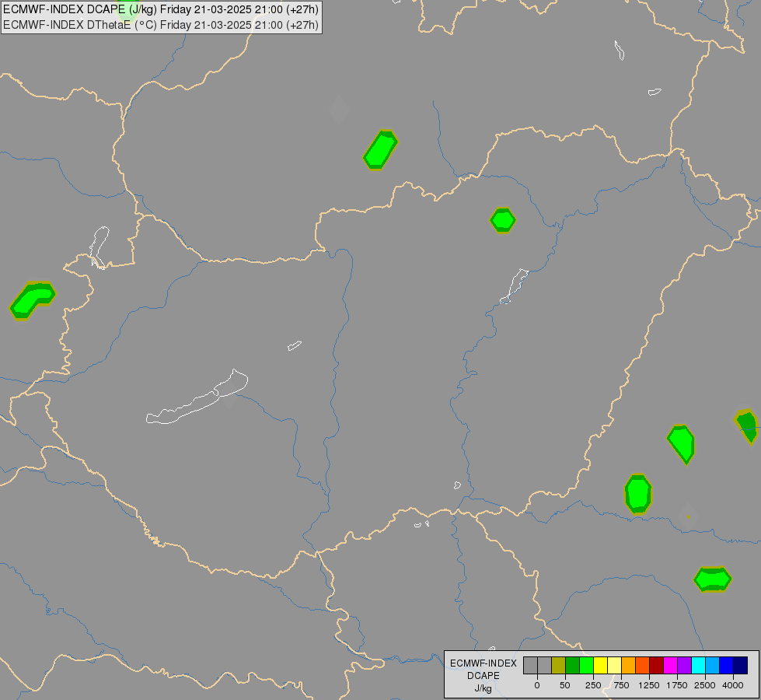Viewport: 761px width, 700px height.
Task: Click the navy legend swatch at the end
Action: click(x=741, y=665)
